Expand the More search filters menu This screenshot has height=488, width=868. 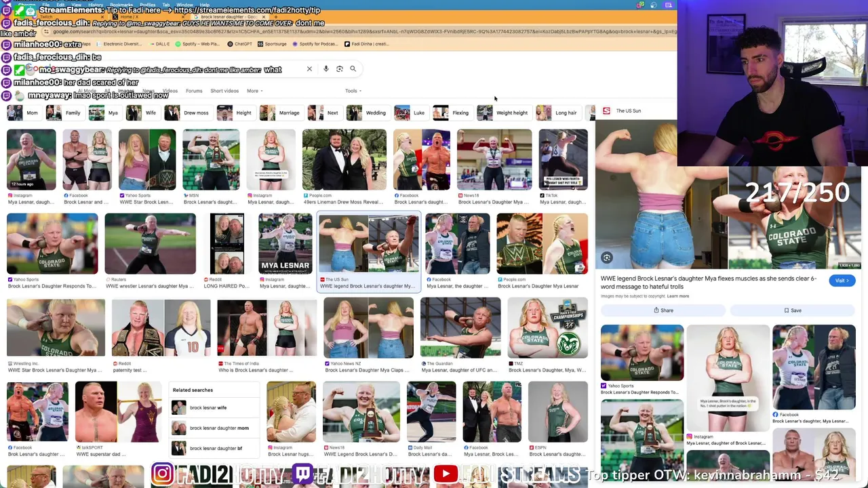[254, 91]
